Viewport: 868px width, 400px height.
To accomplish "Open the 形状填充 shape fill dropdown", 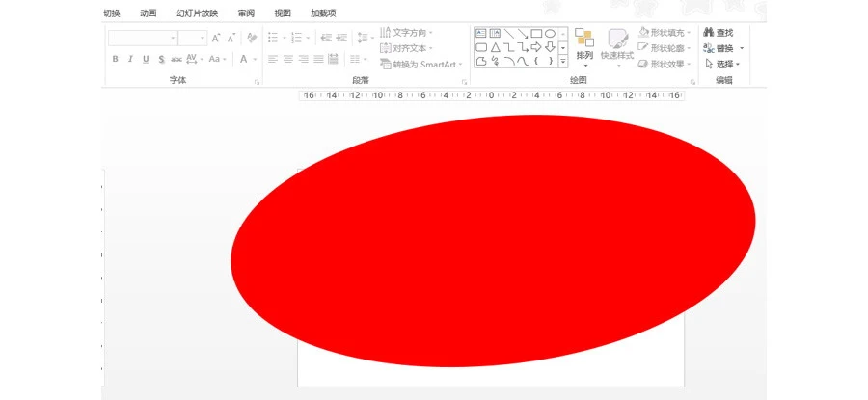I will coord(666,33).
